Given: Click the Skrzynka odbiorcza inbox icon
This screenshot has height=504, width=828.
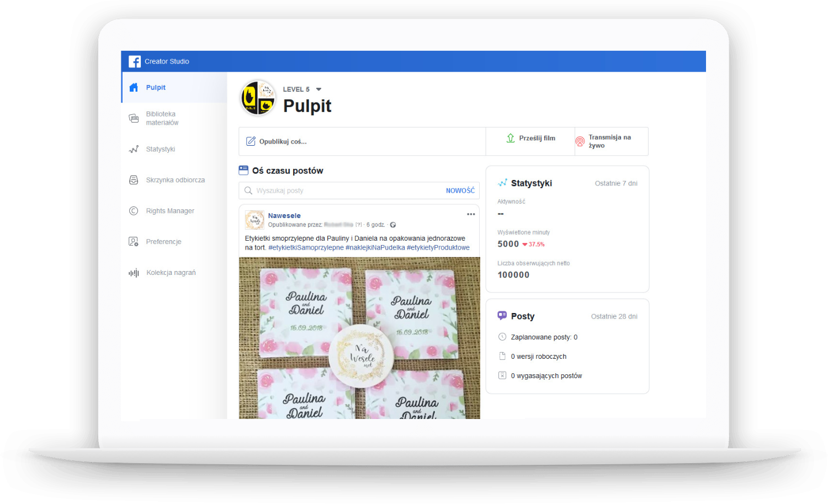Looking at the screenshot, I should pyautogui.click(x=134, y=180).
